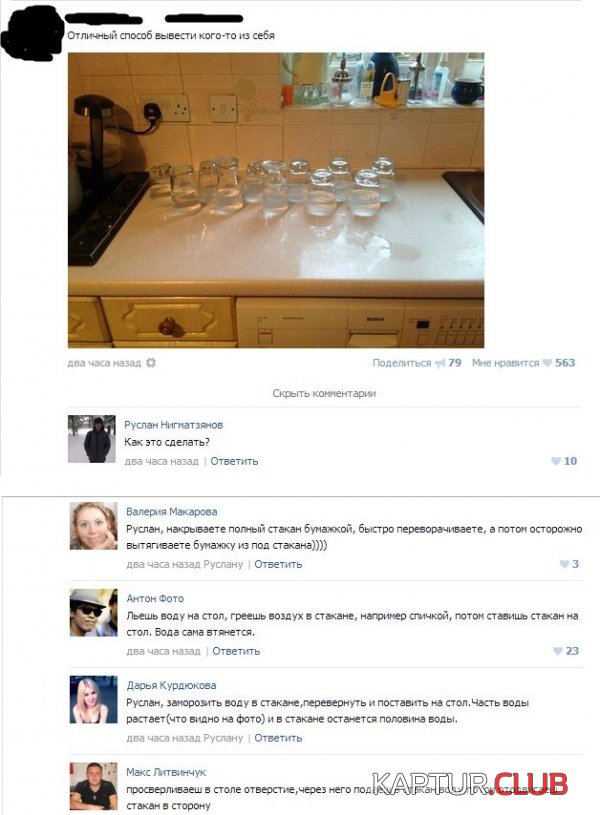The image size is (600, 815).
Task: Open the kitchen glasses photo
Action: (276, 200)
